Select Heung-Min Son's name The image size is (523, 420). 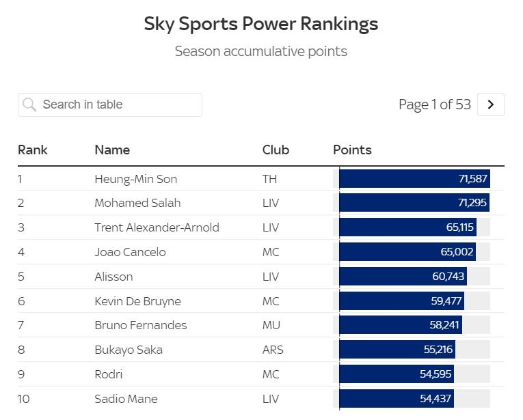pyautogui.click(x=135, y=179)
